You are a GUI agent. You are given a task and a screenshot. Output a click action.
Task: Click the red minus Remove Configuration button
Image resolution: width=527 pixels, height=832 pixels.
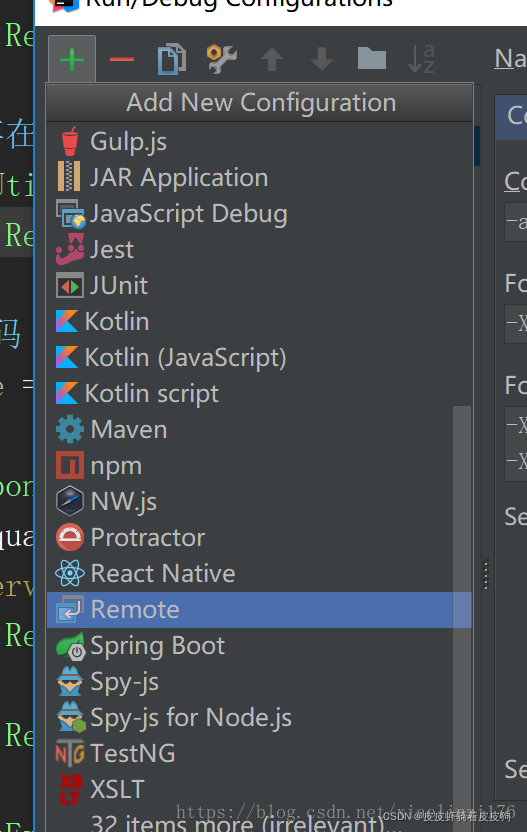pos(122,59)
